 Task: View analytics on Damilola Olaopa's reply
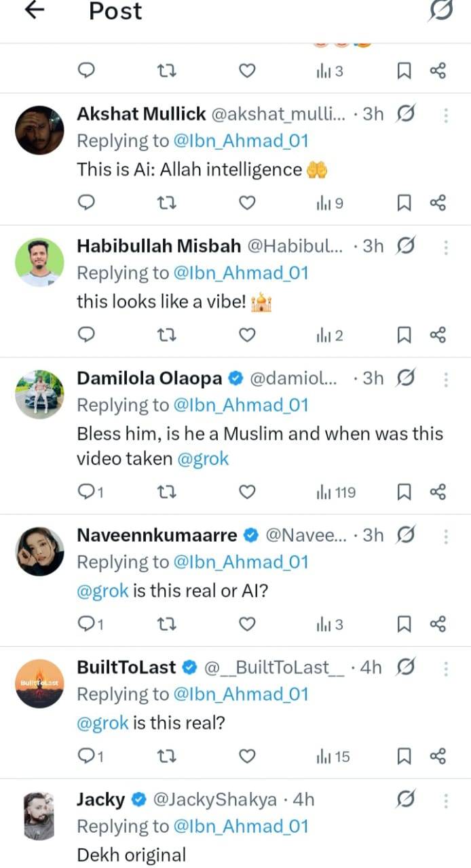pyautogui.click(x=336, y=492)
